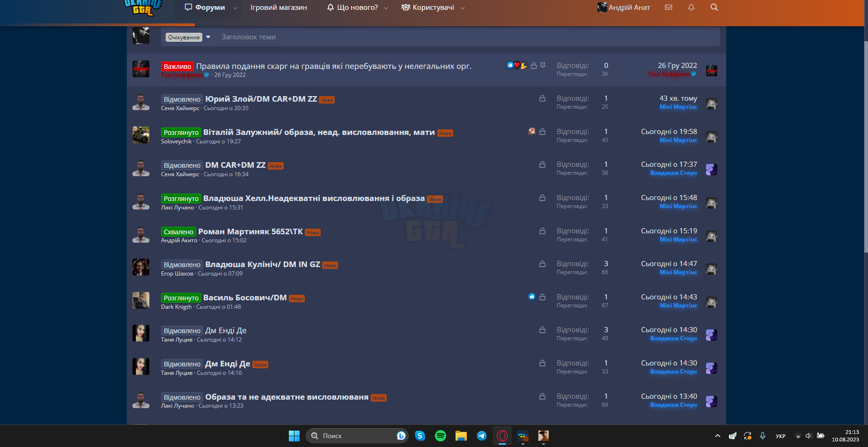Image resolution: width=868 pixels, height=447 pixels.
Task: Open the Андрій Анат account menu
Action: tap(624, 7)
